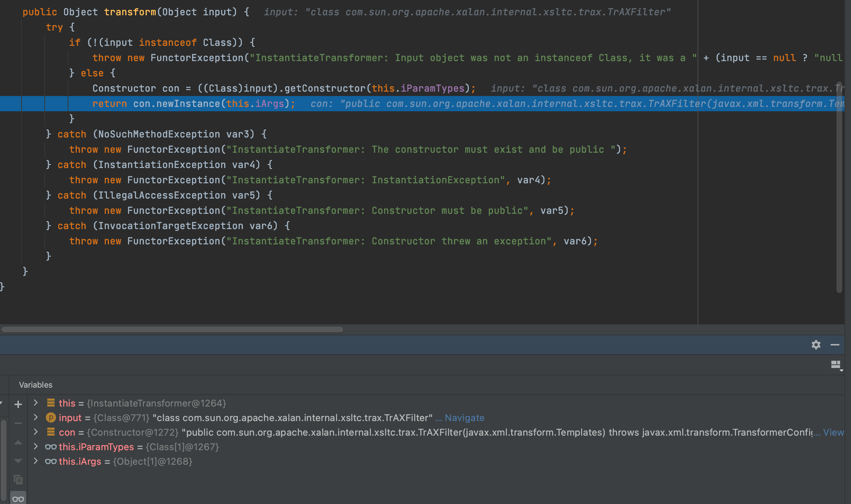Expand the 'input' Class@771 variable
This screenshot has height=504, width=851.
click(x=36, y=417)
